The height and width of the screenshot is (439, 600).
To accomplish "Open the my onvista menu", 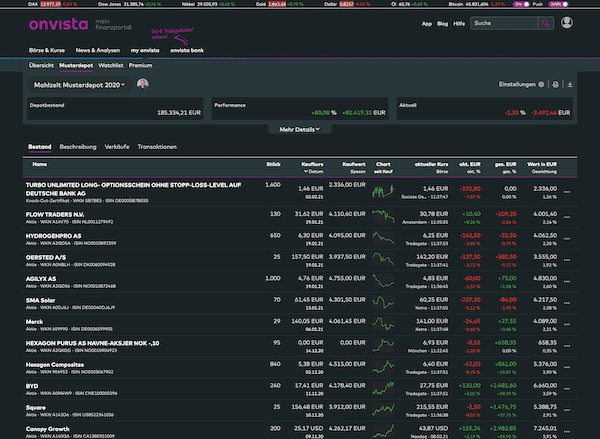I will [x=145, y=51].
